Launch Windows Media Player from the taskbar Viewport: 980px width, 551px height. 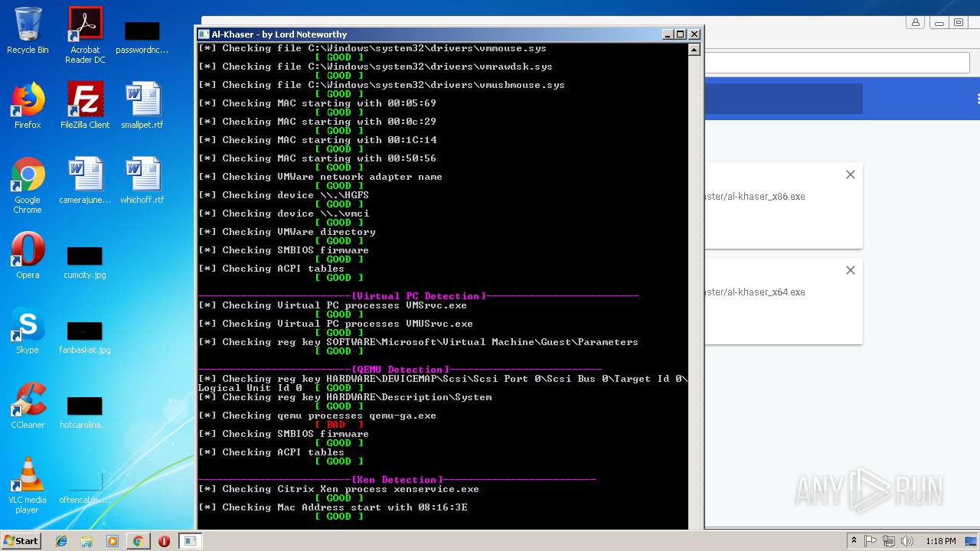[113, 541]
